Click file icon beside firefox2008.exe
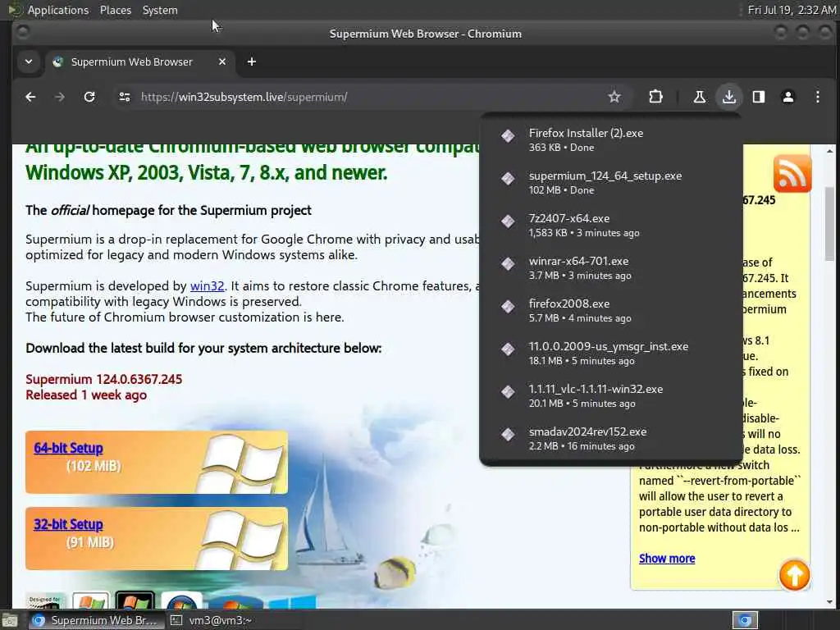 click(x=508, y=306)
